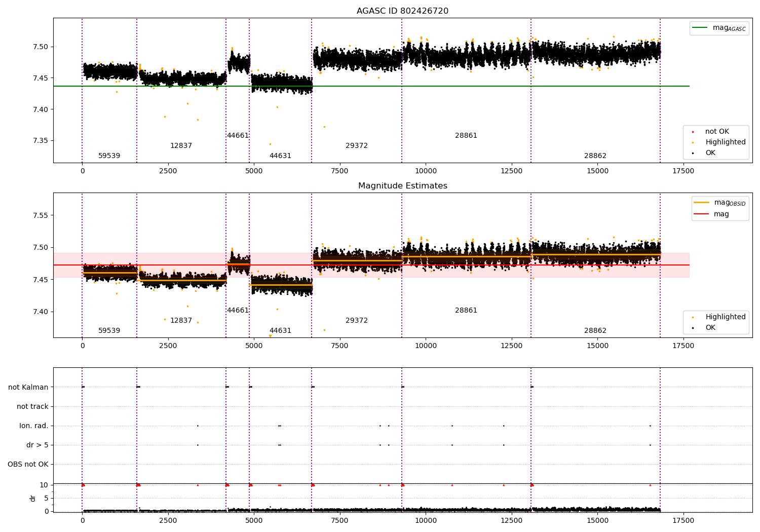Click x-axis tick 2500 under the top plot
Image resolution: width=760 pixels, height=532 pixels.
point(168,171)
